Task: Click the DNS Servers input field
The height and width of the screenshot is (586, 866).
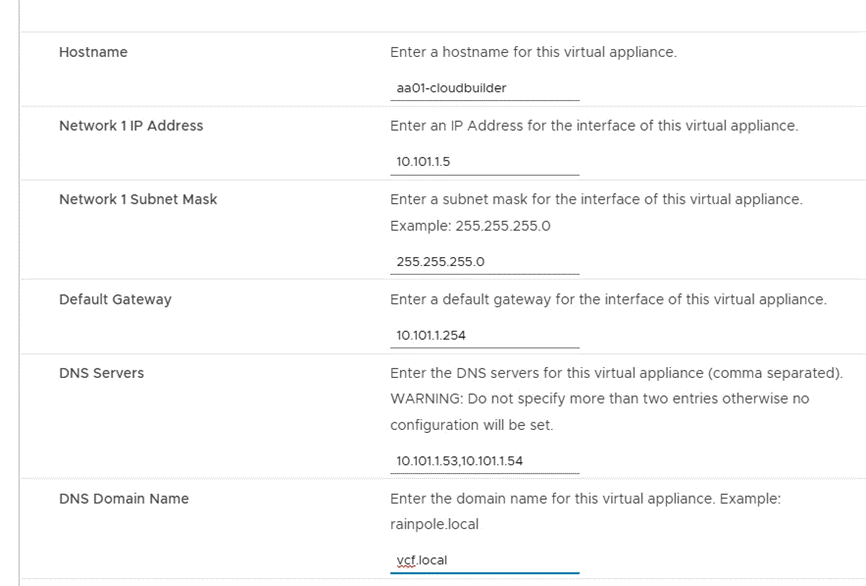Action: (484, 461)
